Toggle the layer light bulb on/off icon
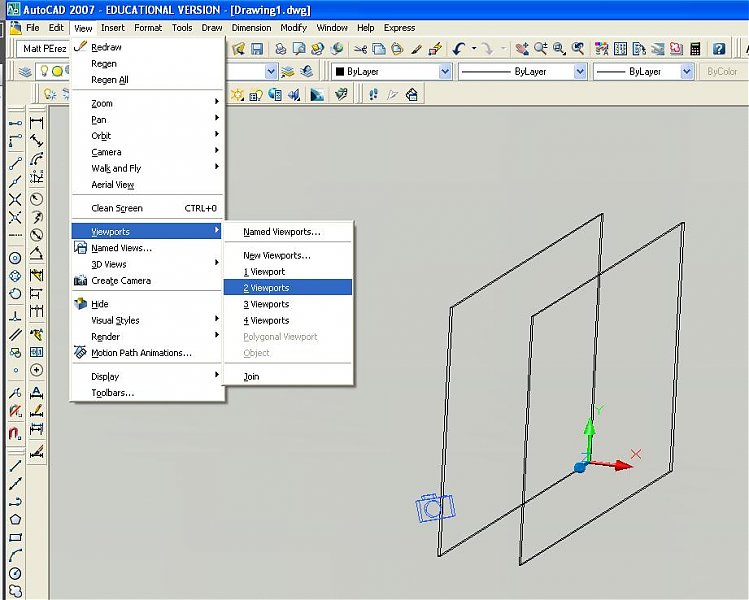749x600 pixels. (x=44, y=72)
